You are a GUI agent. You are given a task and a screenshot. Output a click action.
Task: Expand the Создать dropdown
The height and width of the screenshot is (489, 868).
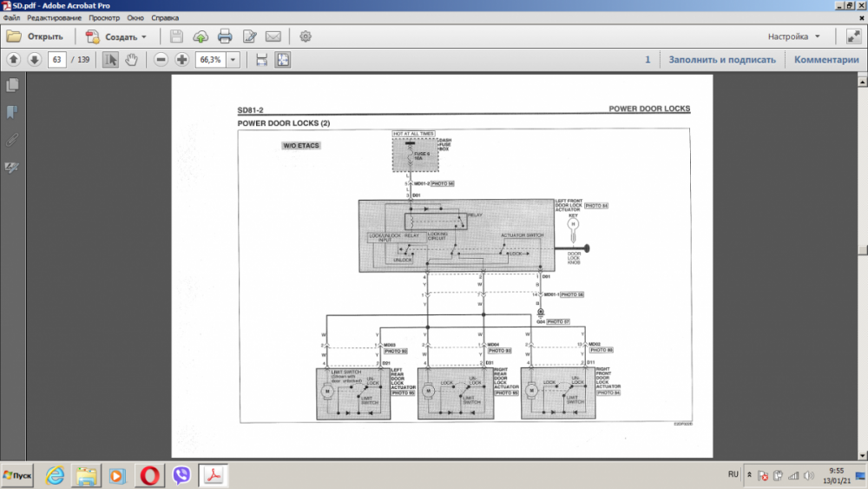(x=144, y=37)
